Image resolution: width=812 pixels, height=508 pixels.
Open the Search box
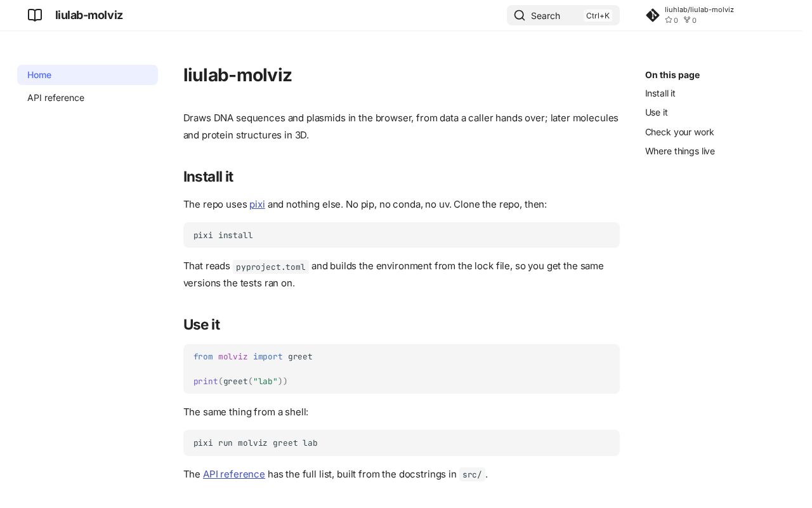click(x=563, y=15)
